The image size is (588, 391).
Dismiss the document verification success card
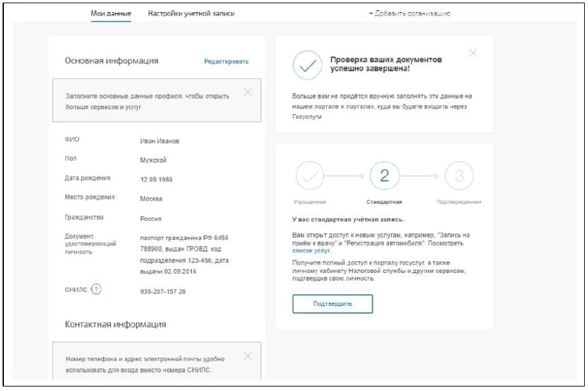(x=473, y=53)
